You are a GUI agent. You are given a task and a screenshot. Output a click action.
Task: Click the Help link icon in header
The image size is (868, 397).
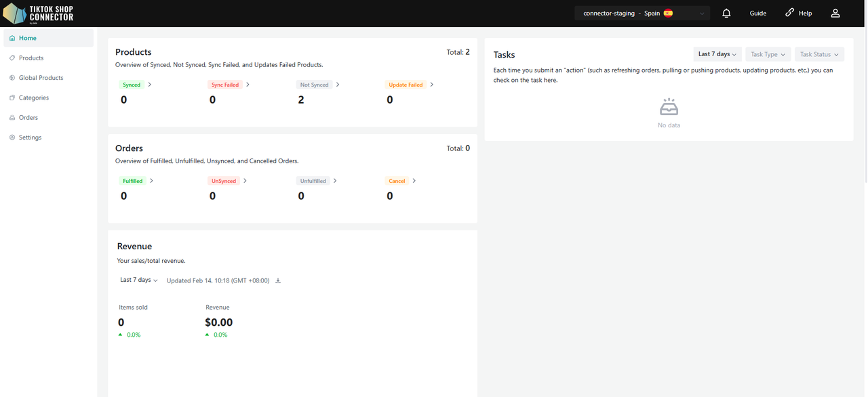coord(789,13)
